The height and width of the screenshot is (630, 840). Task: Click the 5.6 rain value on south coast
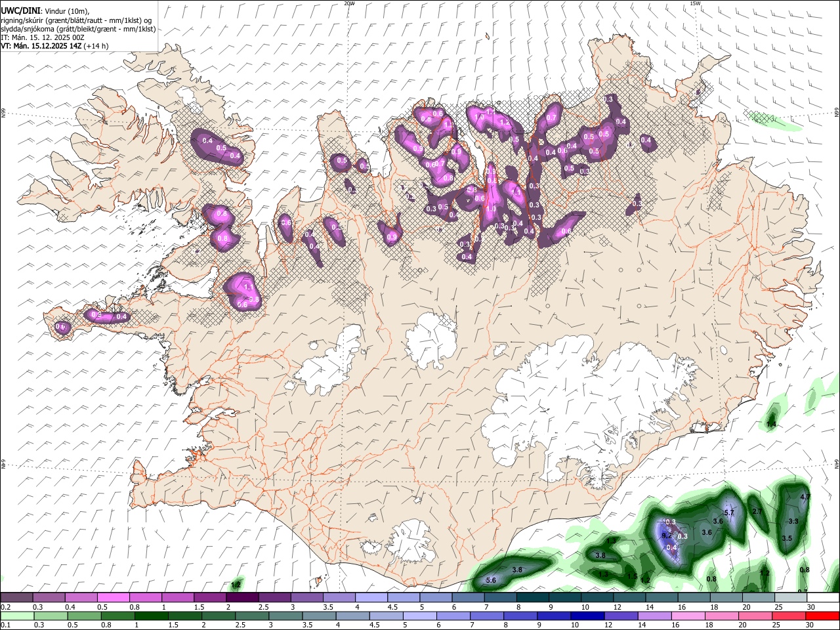(491, 581)
